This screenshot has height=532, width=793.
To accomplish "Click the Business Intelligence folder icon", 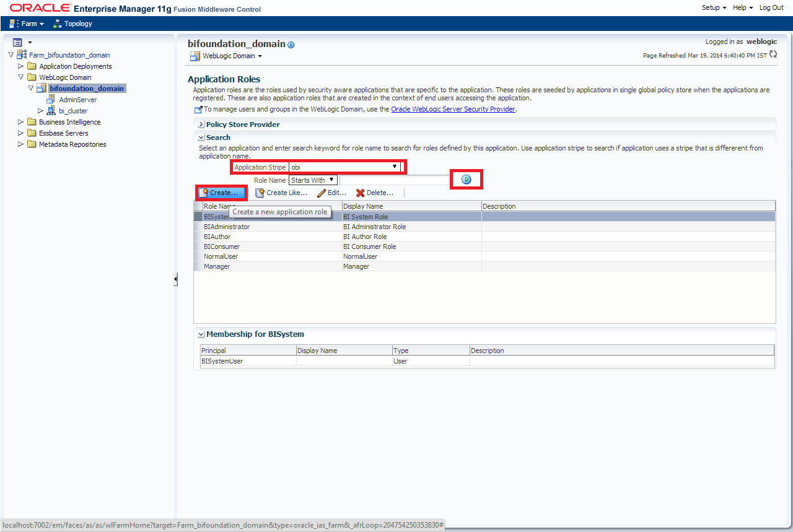I will tap(32, 121).
